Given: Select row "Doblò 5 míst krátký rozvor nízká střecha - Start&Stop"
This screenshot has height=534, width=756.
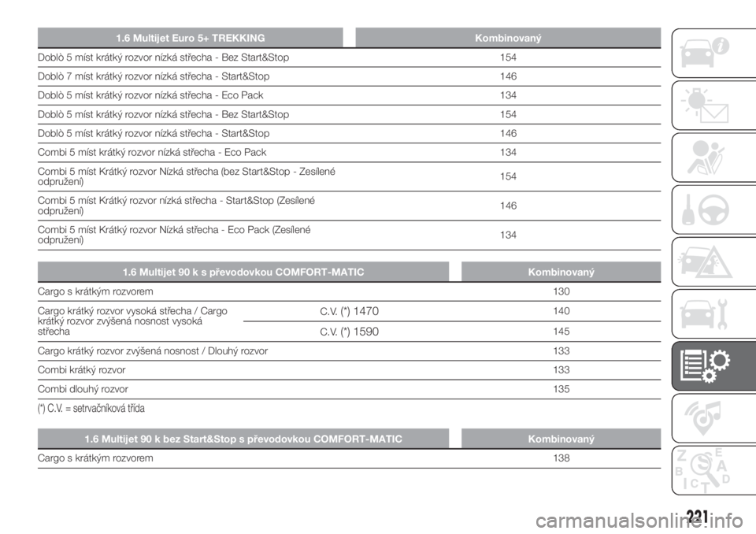Looking at the screenshot, I should click(349, 133).
